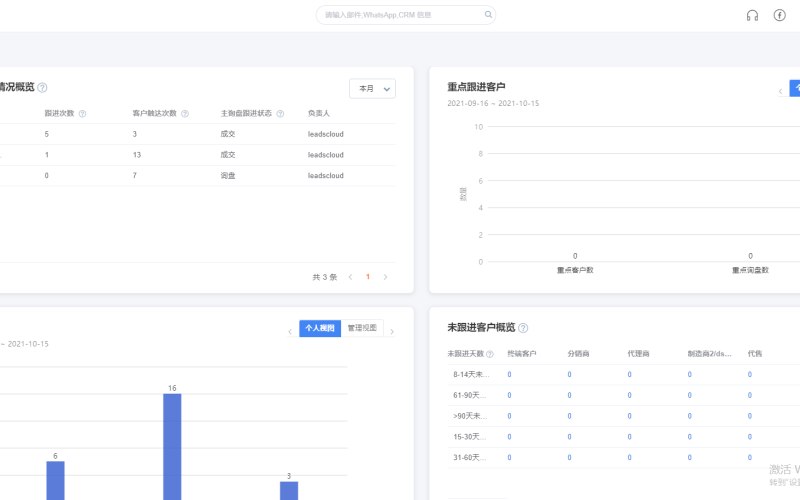Image resolution: width=800 pixels, height=500 pixels.
Task: Open 终端客户 count in >90天未 row
Action: point(509,416)
